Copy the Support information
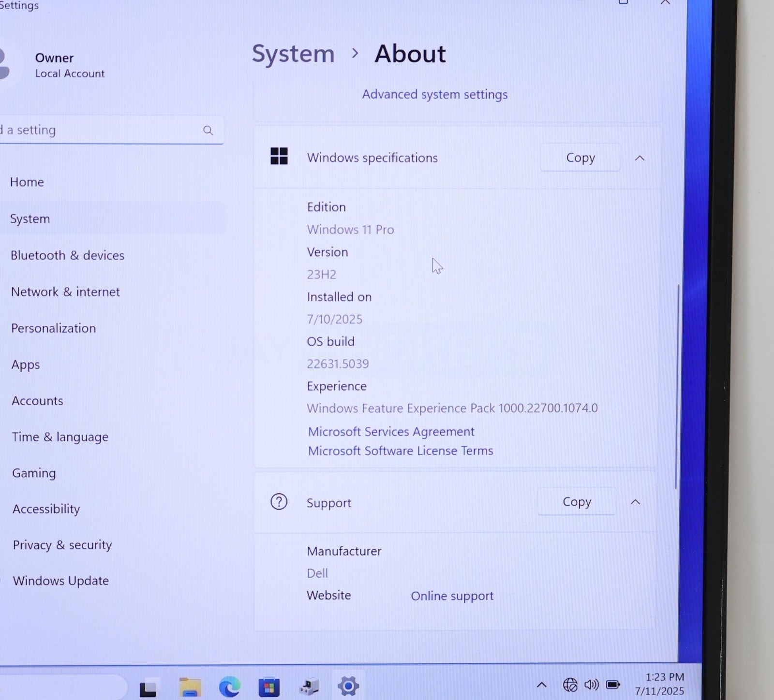 point(577,502)
